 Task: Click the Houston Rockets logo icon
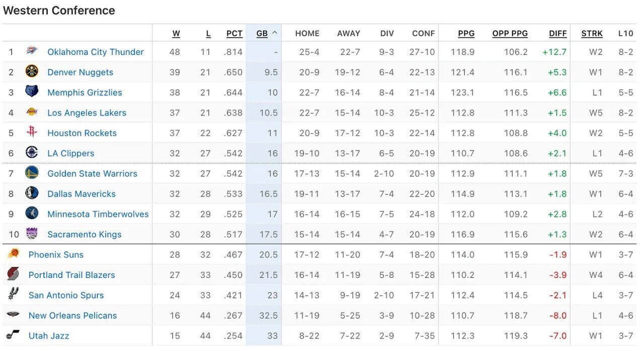(32, 132)
